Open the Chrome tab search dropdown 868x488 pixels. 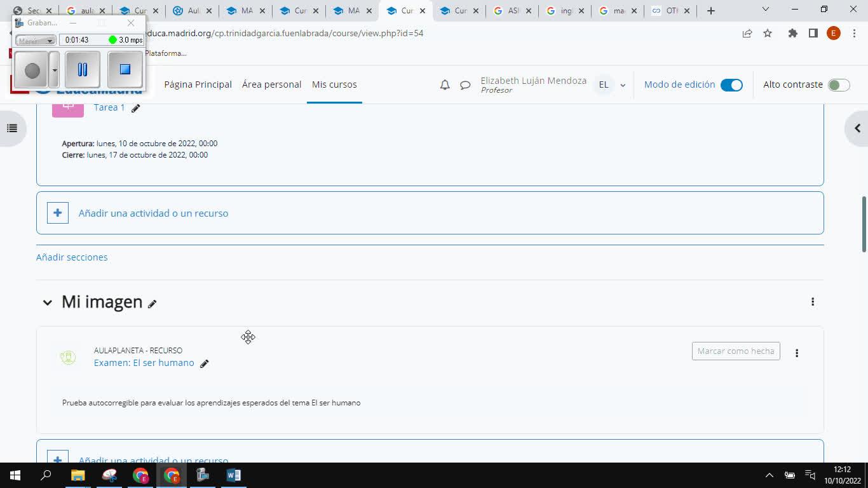[766, 10]
